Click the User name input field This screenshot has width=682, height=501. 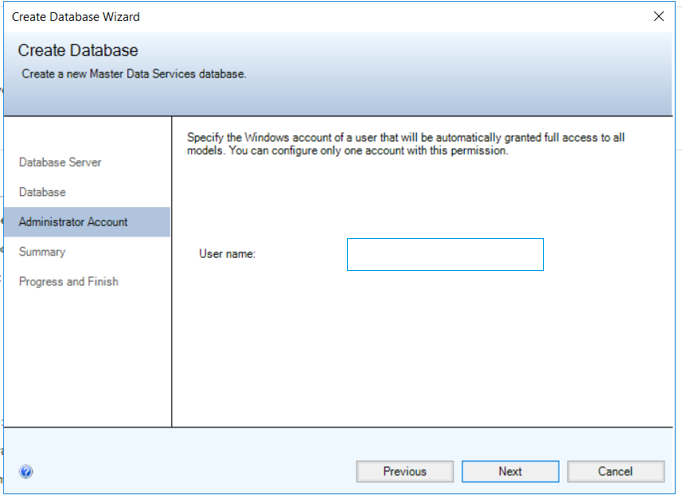click(445, 254)
